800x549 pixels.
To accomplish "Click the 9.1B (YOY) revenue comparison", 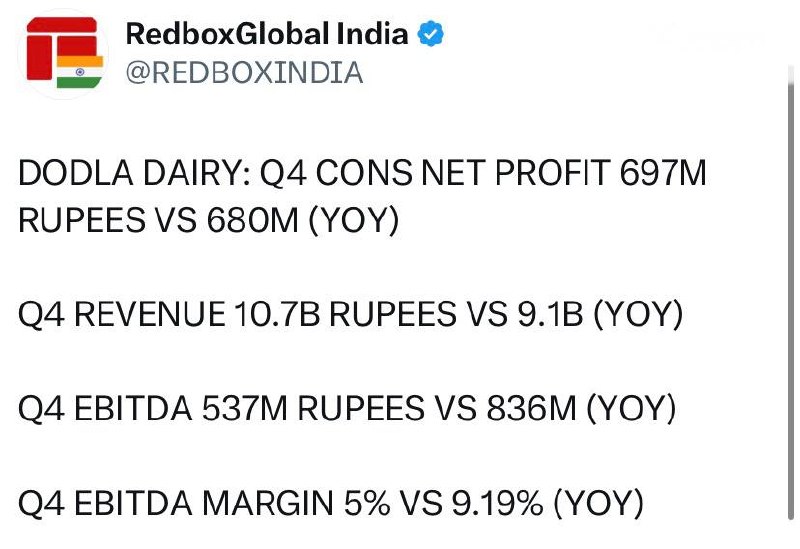I will (x=599, y=313).
